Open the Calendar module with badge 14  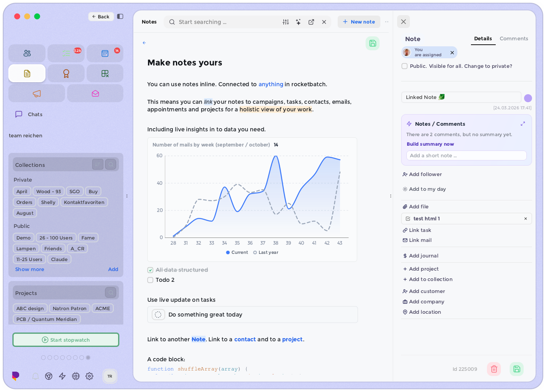(105, 53)
